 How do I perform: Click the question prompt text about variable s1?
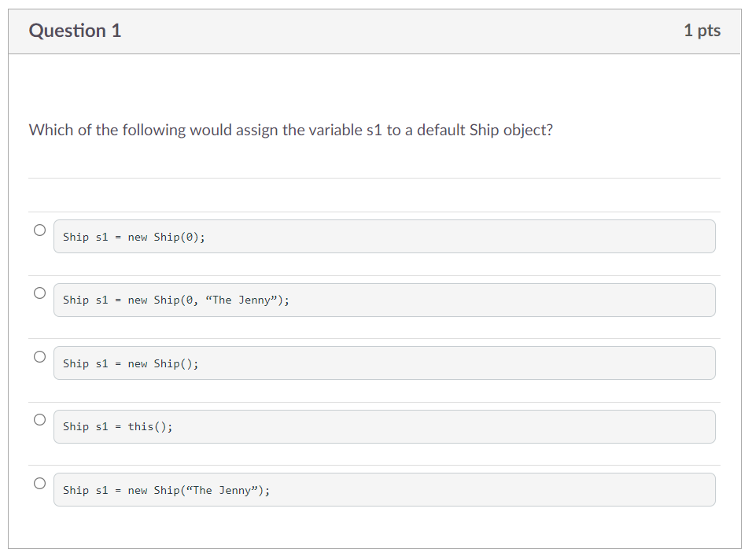pyautogui.click(x=291, y=130)
